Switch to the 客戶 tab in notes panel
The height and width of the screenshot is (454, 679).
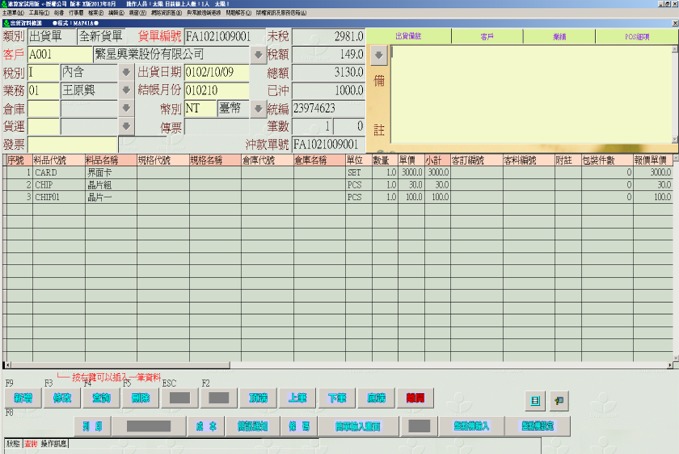(487, 36)
